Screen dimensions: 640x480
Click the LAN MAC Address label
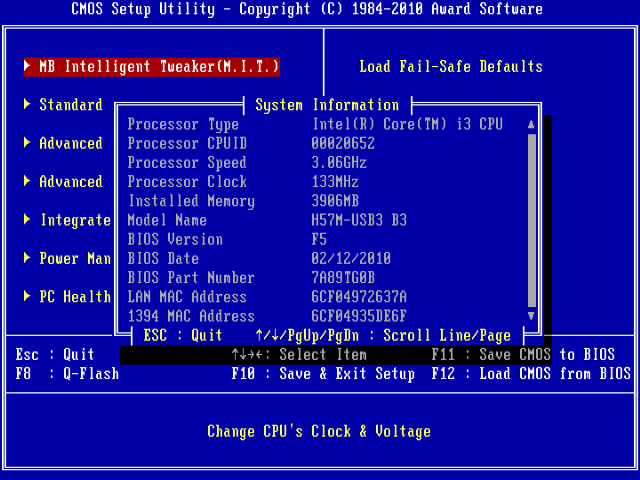click(x=187, y=297)
